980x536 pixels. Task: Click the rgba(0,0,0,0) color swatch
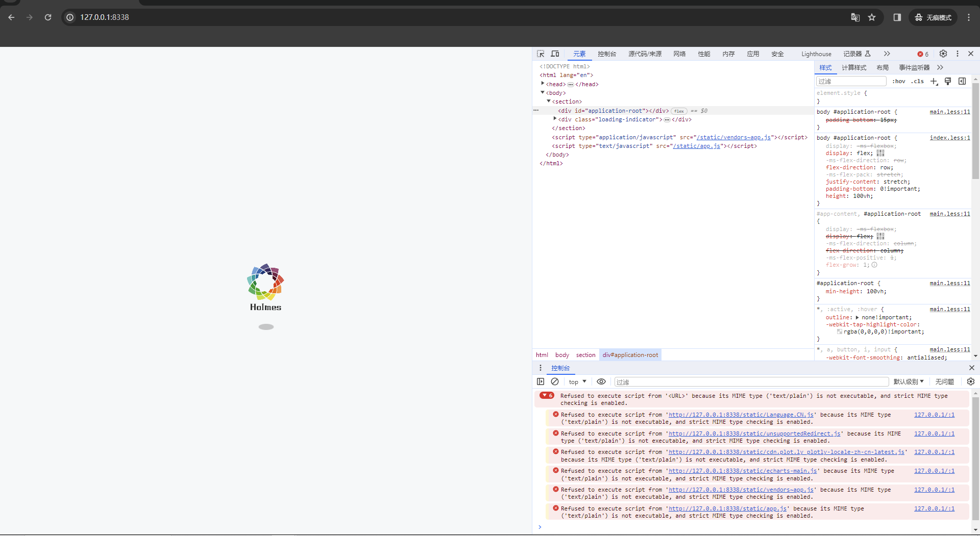pos(840,331)
